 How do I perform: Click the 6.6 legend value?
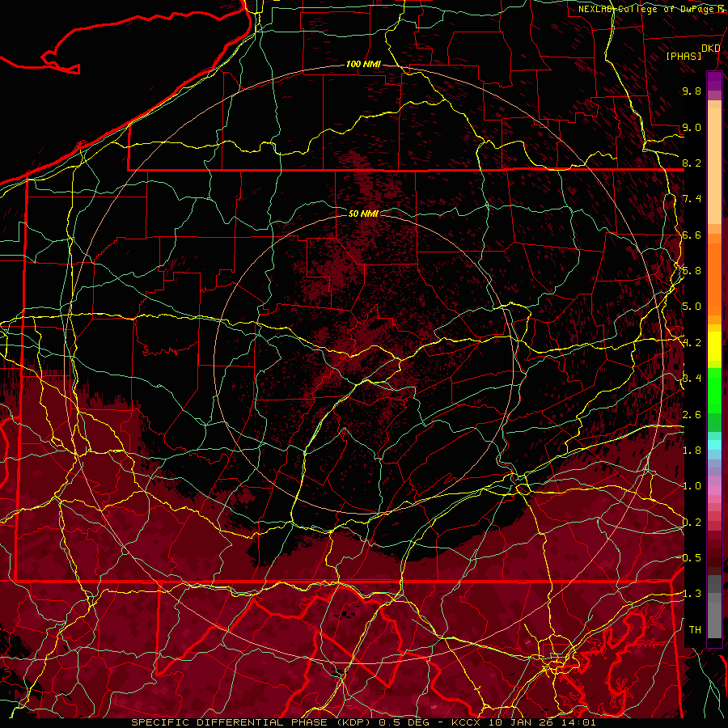pos(692,235)
